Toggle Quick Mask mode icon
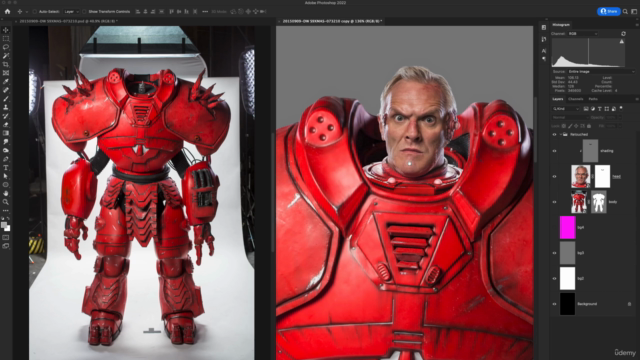Screen dimensions: 640x360 click(6, 237)
